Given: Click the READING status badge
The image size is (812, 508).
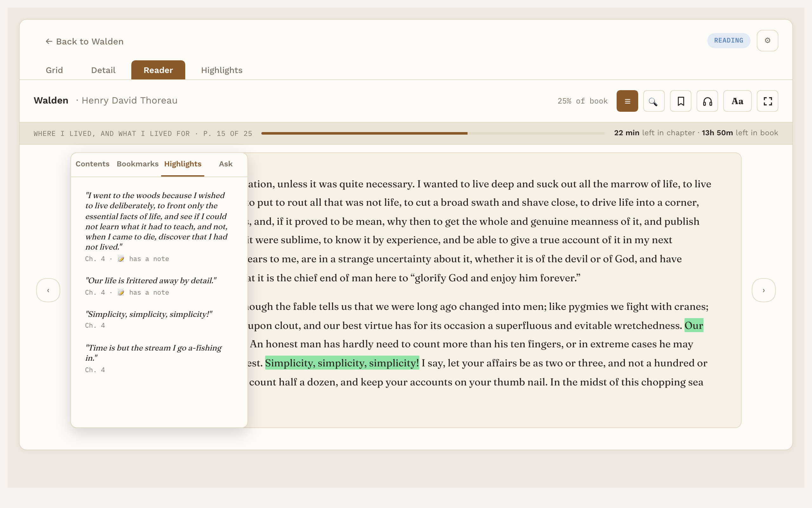Looking at the screenshot, I should pos(729,41).
